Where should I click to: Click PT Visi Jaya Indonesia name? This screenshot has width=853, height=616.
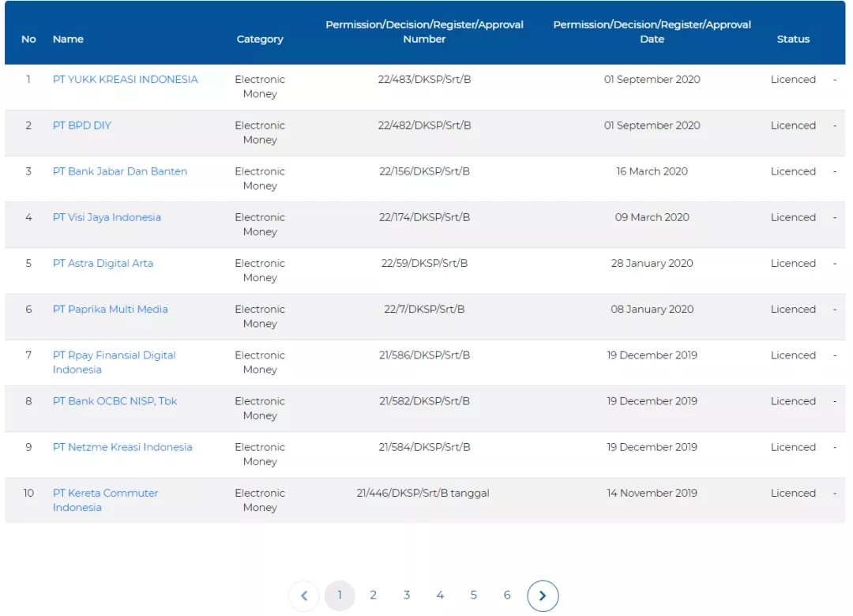pos(107,217)
